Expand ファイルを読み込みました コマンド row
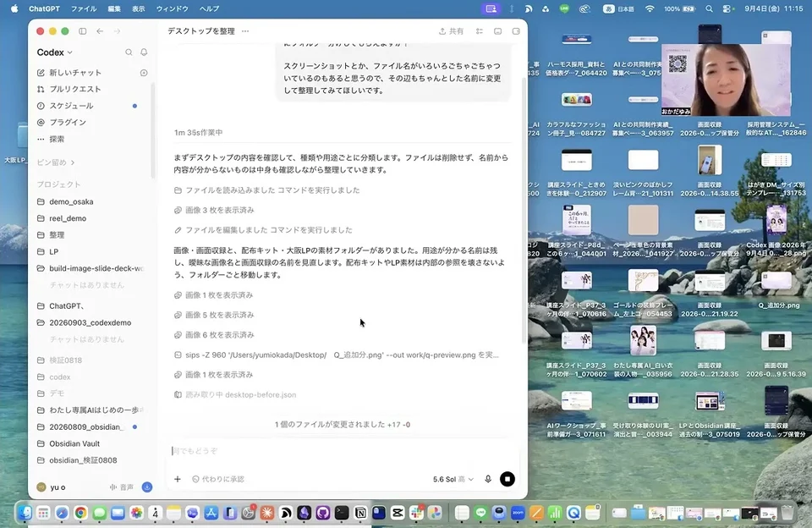 coord(266,190)
